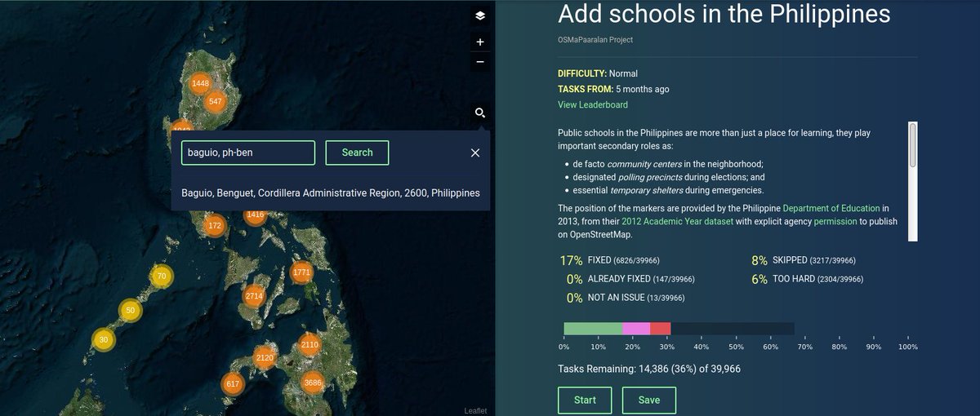Image resolution: width=980 pixels, height=416 pixels.
Task: Open 2012 Academic Year dataset link
Action: pyautogui.click(x=677, y=221)
